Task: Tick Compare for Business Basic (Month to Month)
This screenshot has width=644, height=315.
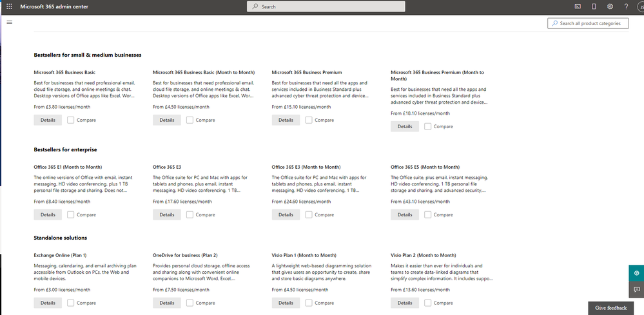Action: (190, 120)
